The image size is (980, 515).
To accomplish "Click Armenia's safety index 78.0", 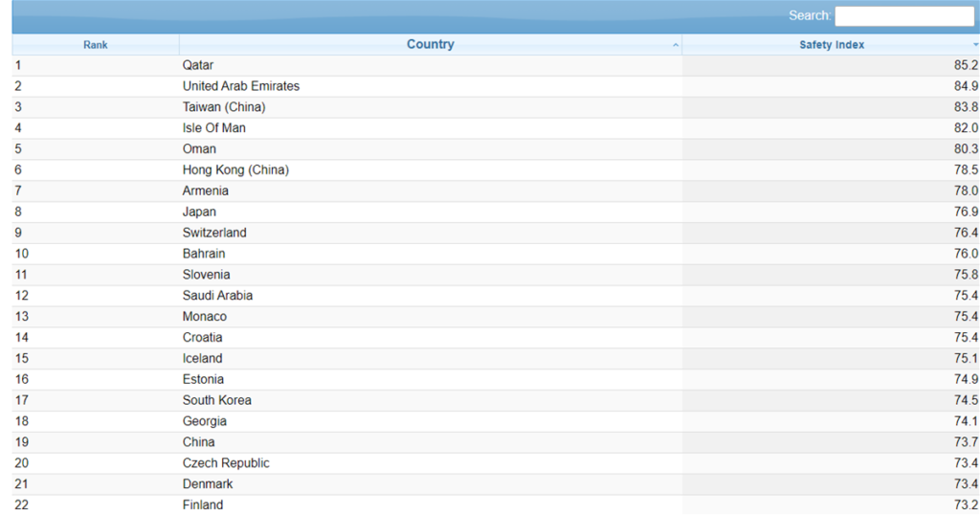I will [966, 190].
